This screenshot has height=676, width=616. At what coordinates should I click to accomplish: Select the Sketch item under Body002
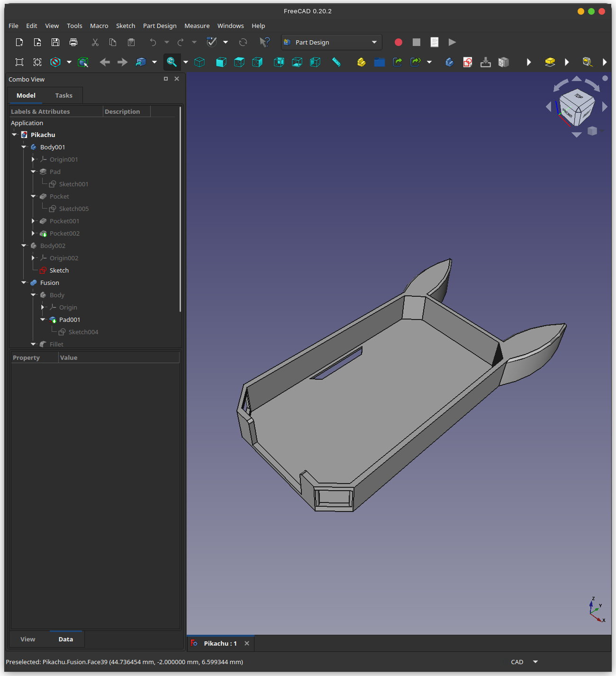(59, 270)
